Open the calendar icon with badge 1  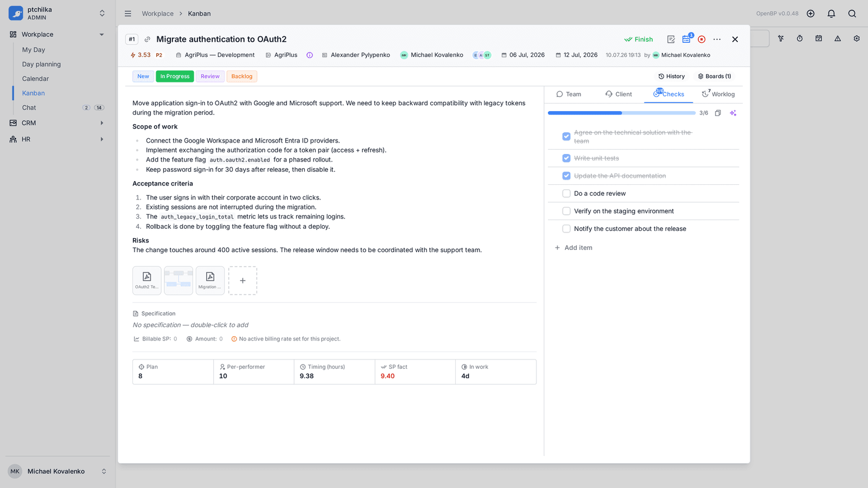(687, 39)
